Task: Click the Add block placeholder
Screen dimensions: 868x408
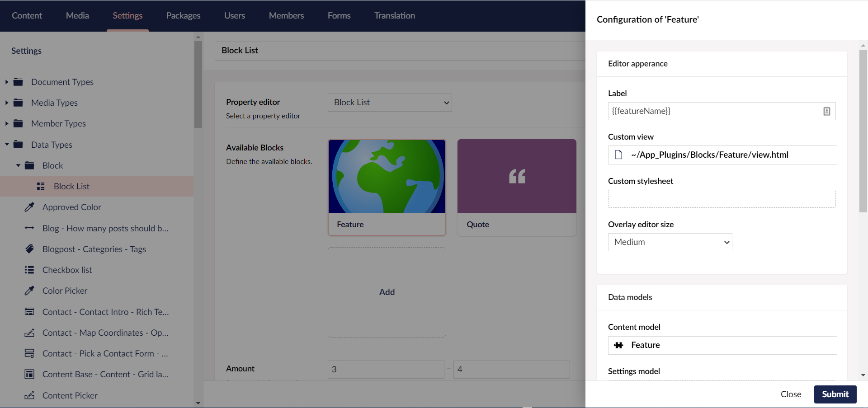Action: coord(387,292)
